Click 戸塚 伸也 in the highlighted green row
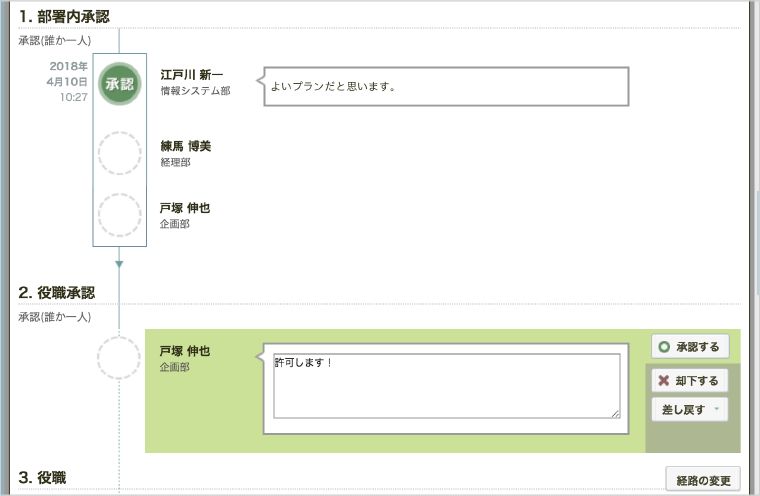This screenshot has width=760, height=496. [x=185, y=351]
